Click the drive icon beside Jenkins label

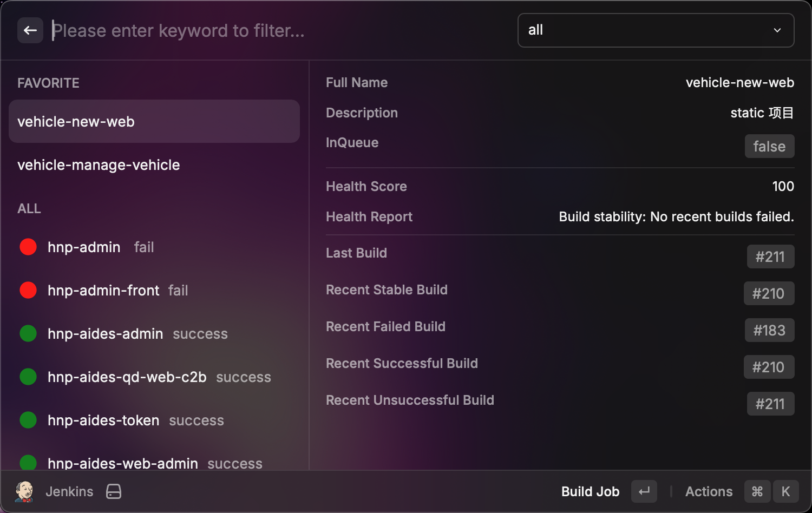(x=114, y=491)
